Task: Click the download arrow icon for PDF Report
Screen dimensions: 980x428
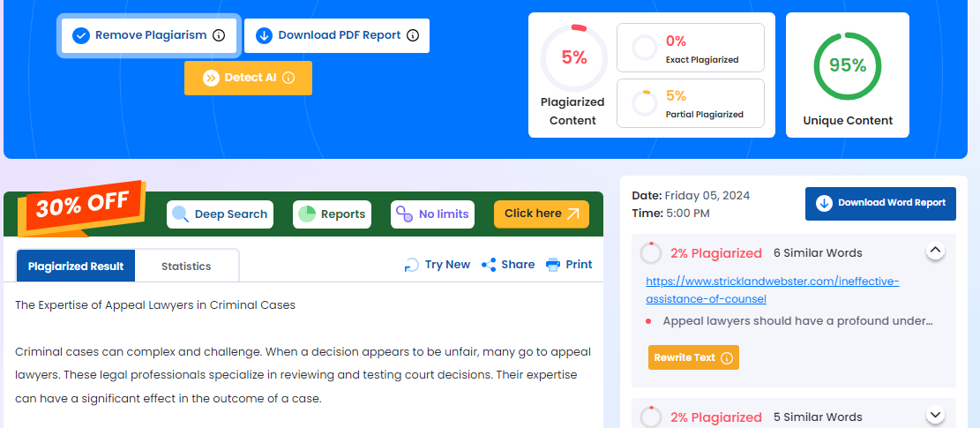Action: point(265,35)
